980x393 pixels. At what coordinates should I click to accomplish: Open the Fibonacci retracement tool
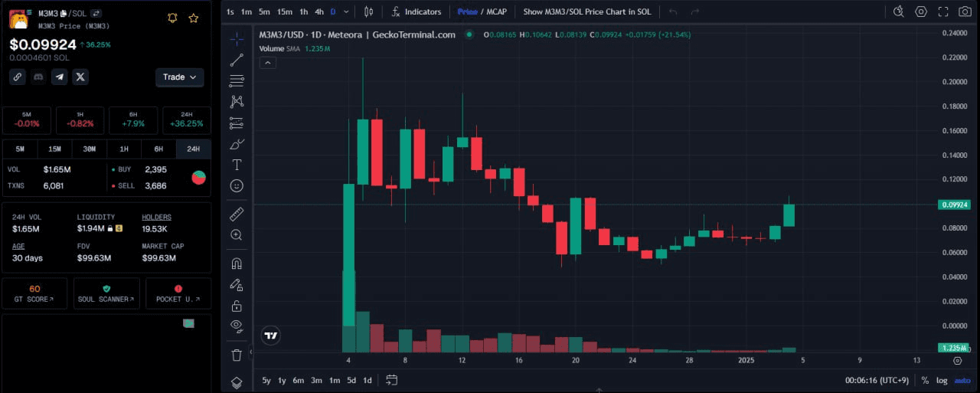pyautogui.click(x=237, y=80)
